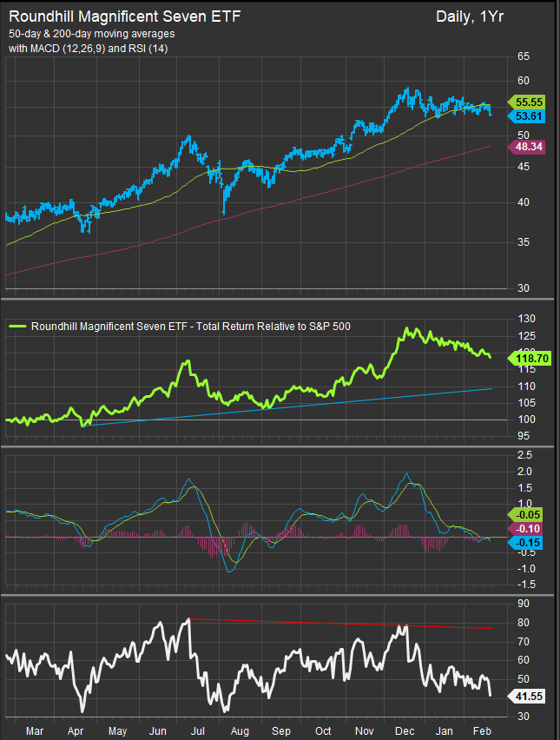This screenshot has width=560, height=740.
Task: Click the 35 price axis label
Action: click(x=524, y=242)
